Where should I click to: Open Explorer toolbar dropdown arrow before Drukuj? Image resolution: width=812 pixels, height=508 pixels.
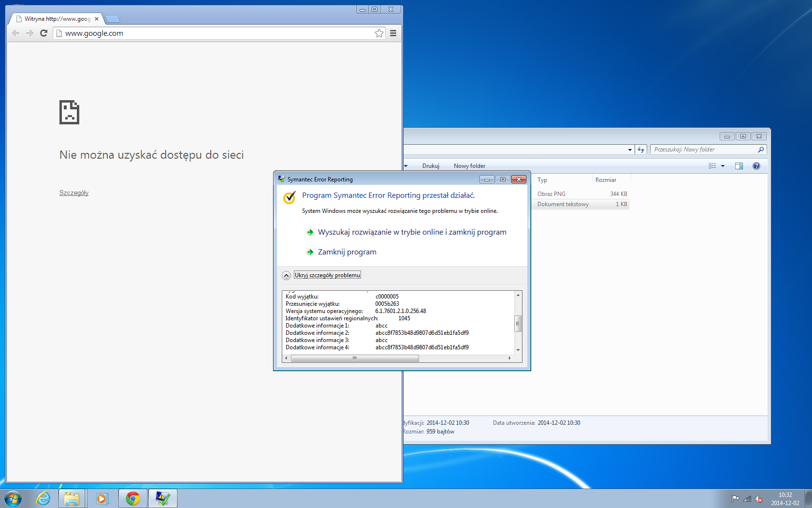pos(406,166)
